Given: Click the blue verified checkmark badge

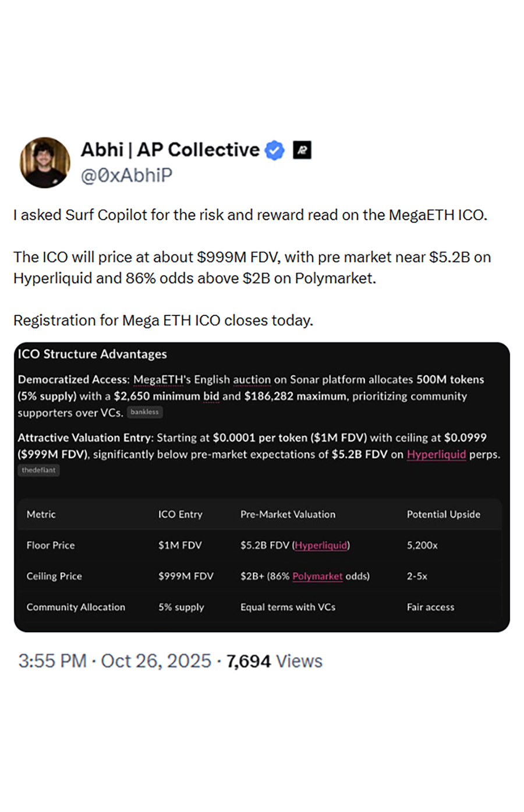Looking at the screenshot, I should click(275, 150).
